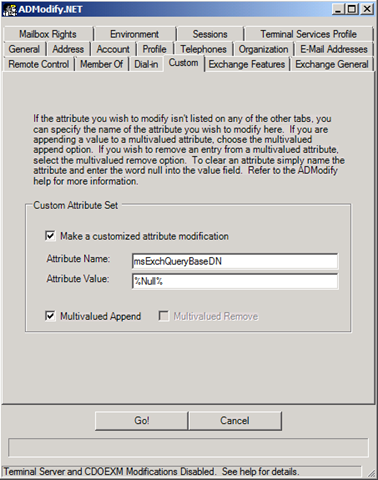378x480 pixels.
Task: Switch to the Dial-in tab
Action: click(x=146, y=64)
